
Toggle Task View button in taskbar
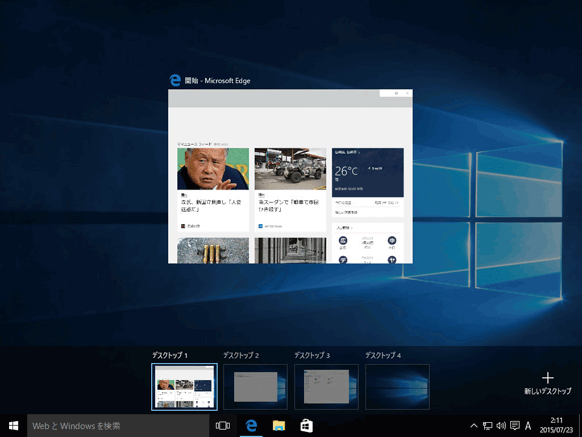click(x=223, y=425)
